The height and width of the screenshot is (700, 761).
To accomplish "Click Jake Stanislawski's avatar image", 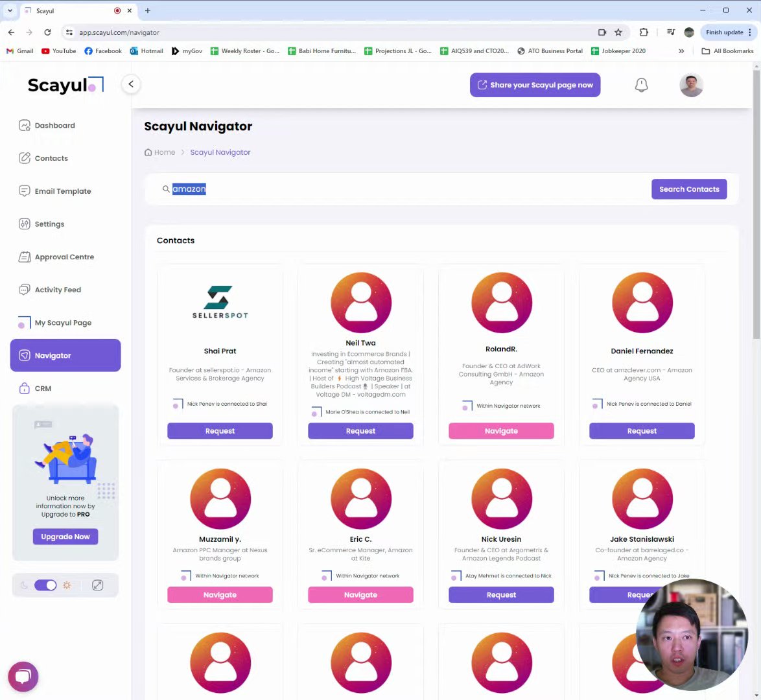I will 642,498.
